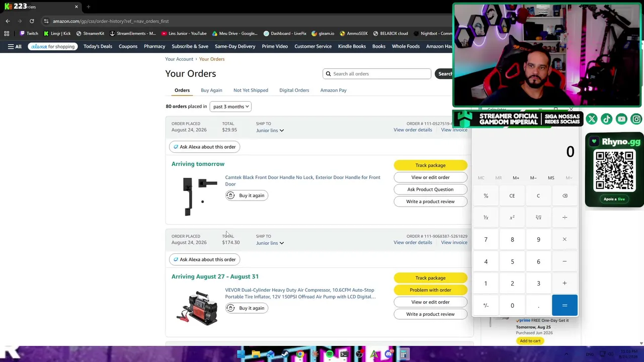Open Discord from the taskbar

388,354
